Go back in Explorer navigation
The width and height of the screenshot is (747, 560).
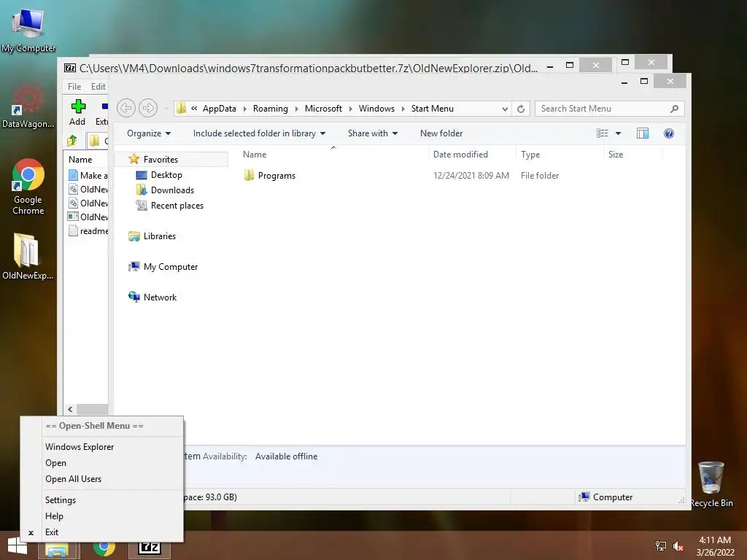click(x=126, y=108)
